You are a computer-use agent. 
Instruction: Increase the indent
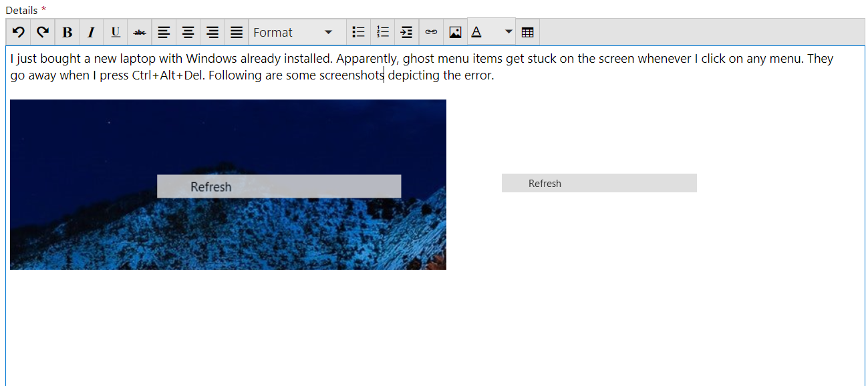[x=407, y=32]
